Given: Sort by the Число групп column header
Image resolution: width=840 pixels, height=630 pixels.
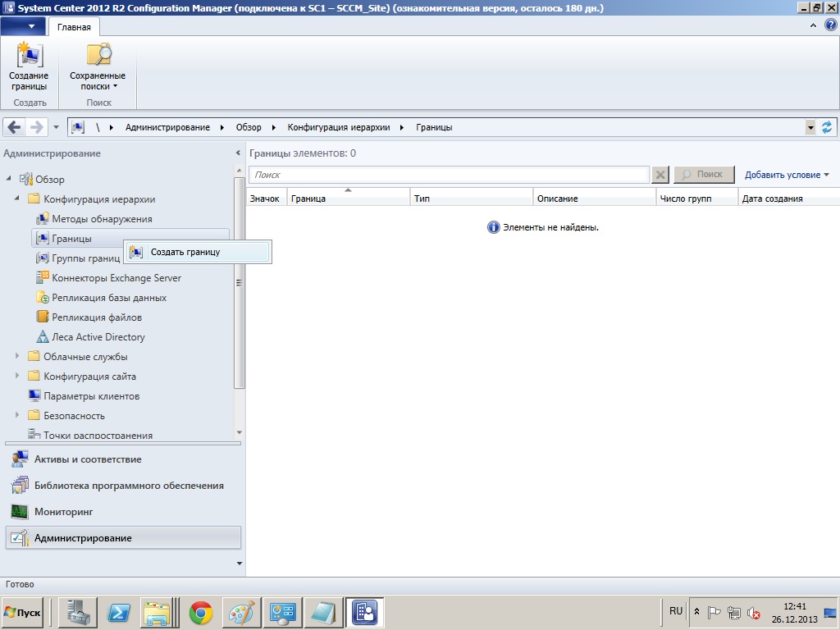Looking at the screenshot, I should [697, 199].
